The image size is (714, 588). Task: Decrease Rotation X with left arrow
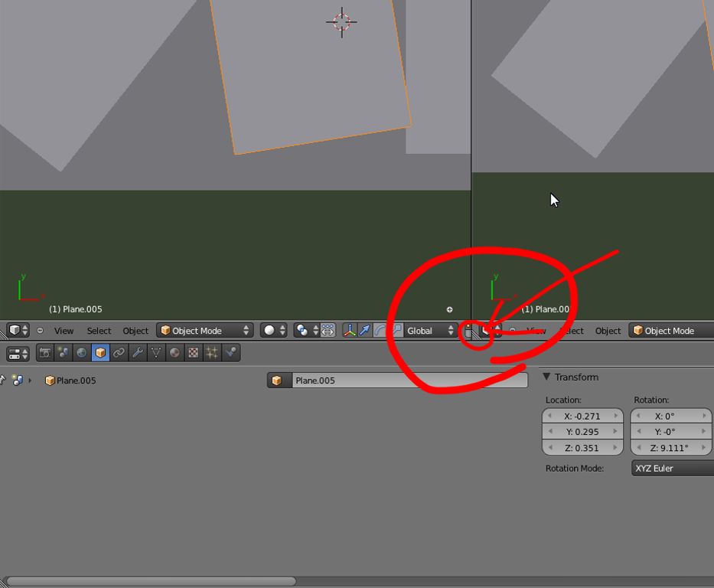click(638, 416)
